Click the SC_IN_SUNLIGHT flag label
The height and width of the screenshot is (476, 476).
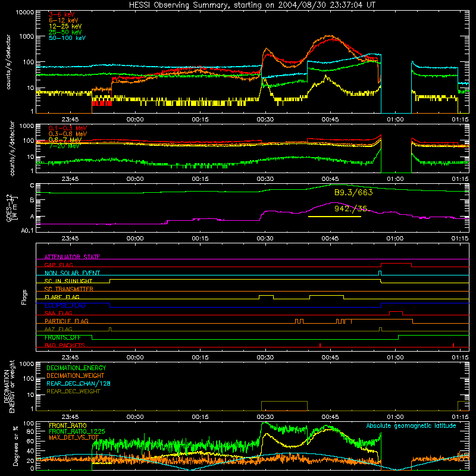(x=68, y=281)
